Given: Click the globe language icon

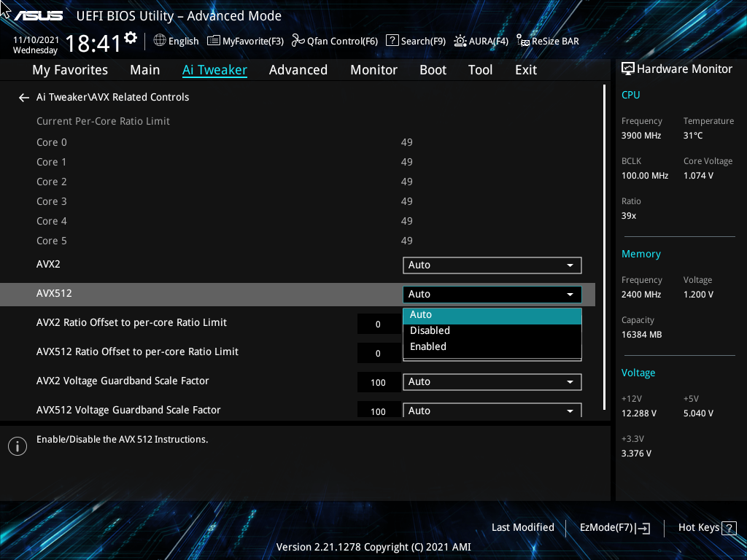Looking at the screenshot, I should click(160, 41).
